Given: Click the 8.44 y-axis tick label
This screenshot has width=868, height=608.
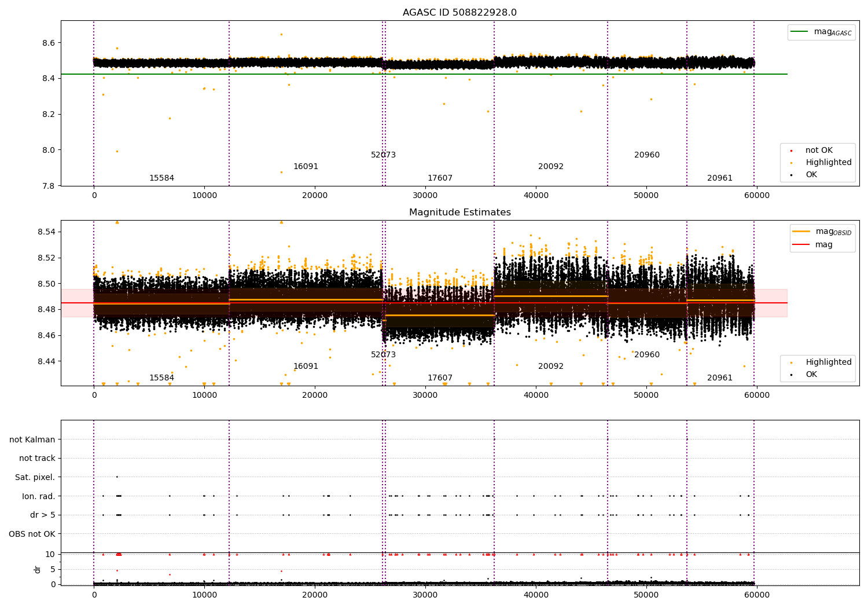Looking at the screenshot, I should coord(46,361).
